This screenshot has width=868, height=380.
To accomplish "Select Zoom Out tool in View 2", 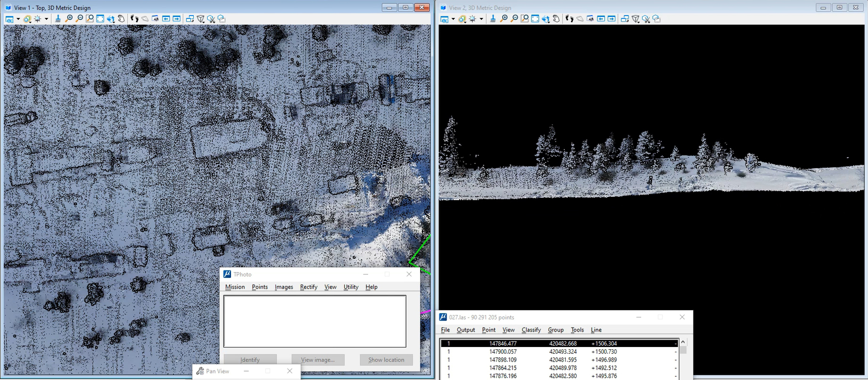I will [514, 19].
